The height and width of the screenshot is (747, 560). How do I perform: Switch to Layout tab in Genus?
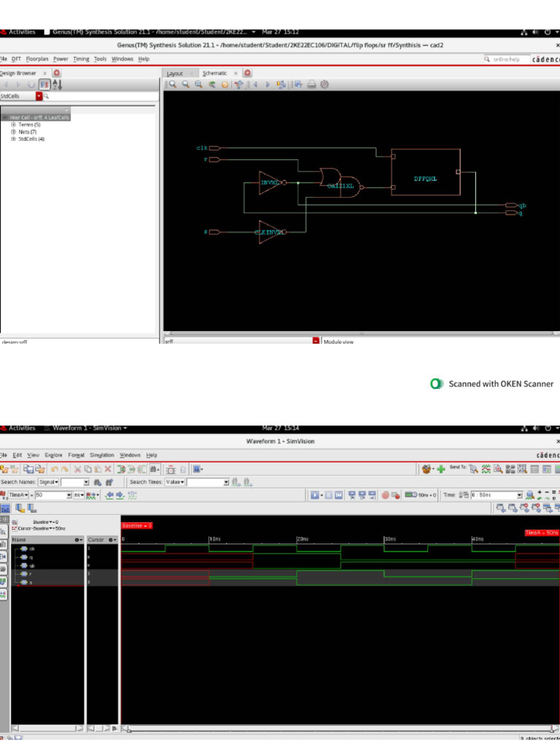[x=175, y=74]
